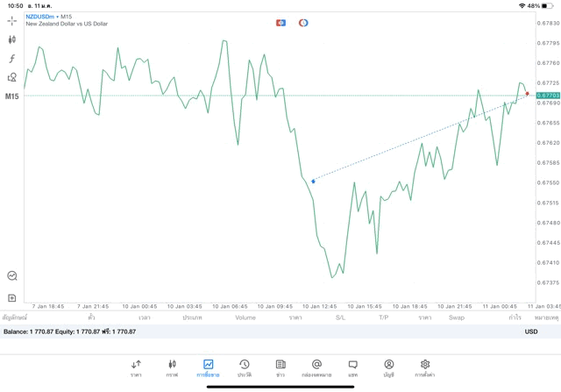Image resolution: width=561 pixels, height=392 pixels.
Task: Sort positions by the กำไร profit column
Action: [515, 317]
